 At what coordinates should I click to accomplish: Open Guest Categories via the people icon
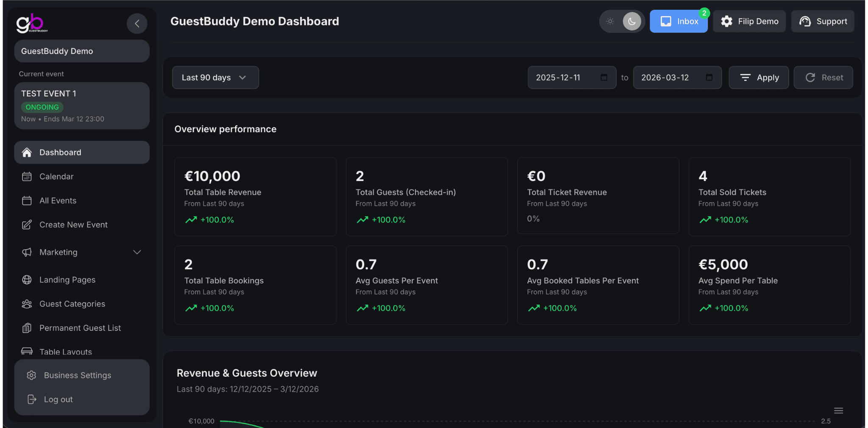pyautogui.click(x=27, y=304)
